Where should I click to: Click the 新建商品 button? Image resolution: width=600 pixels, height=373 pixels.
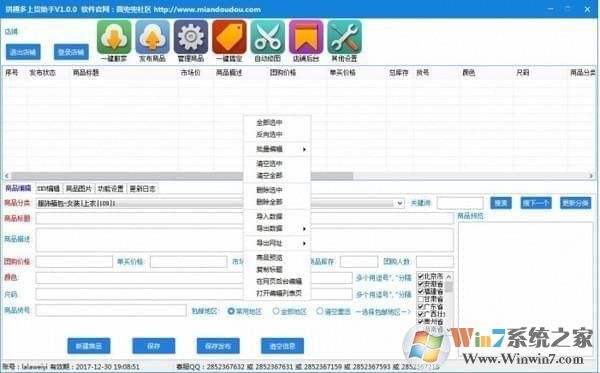[89, 346]
